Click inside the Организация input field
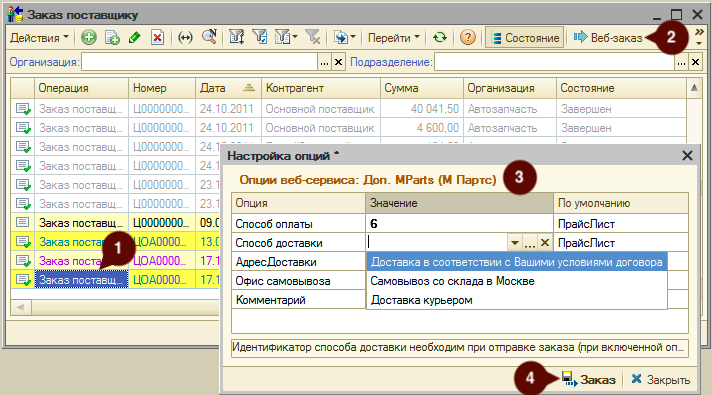 199,62
